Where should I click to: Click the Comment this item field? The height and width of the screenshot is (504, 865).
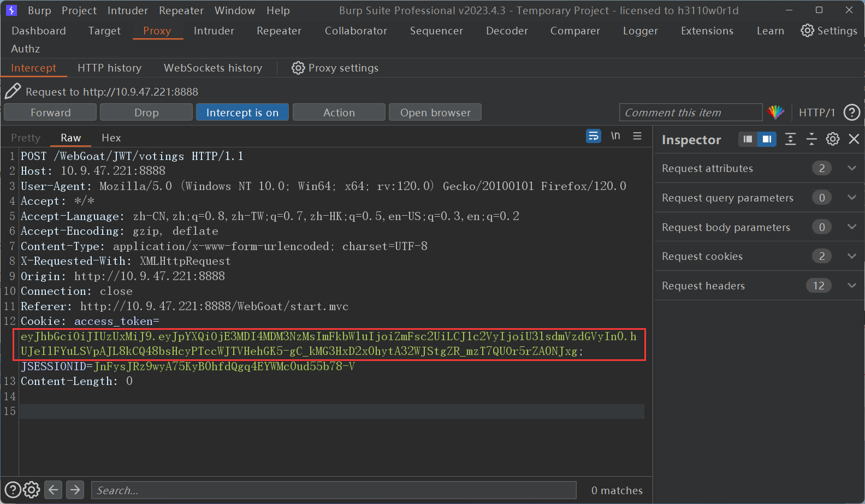pos(691,112)
